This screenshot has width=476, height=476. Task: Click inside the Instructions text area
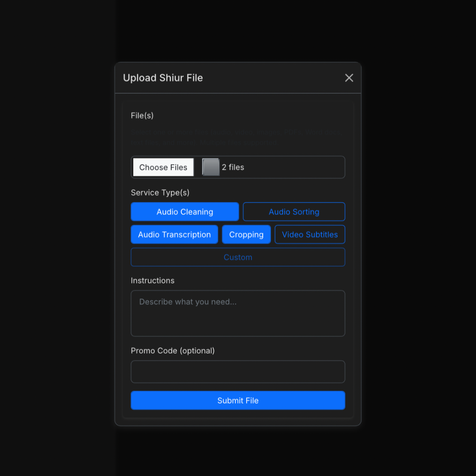(238, 313)
